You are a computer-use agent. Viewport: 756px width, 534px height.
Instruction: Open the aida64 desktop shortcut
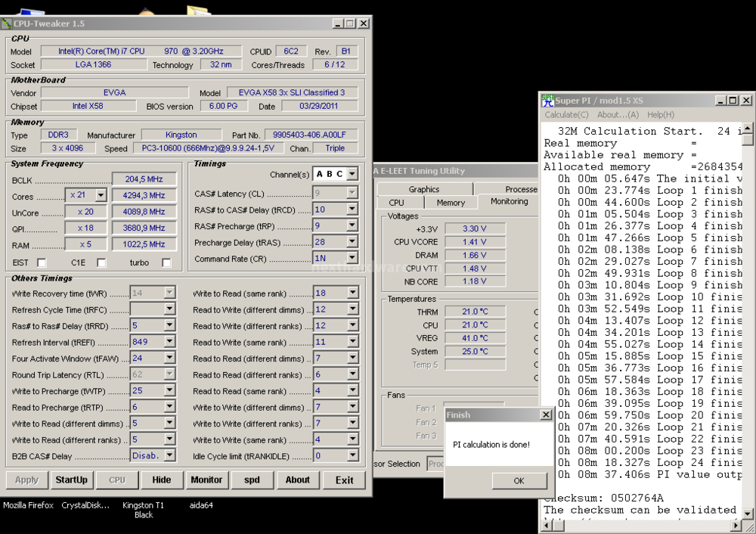[201, 505]
